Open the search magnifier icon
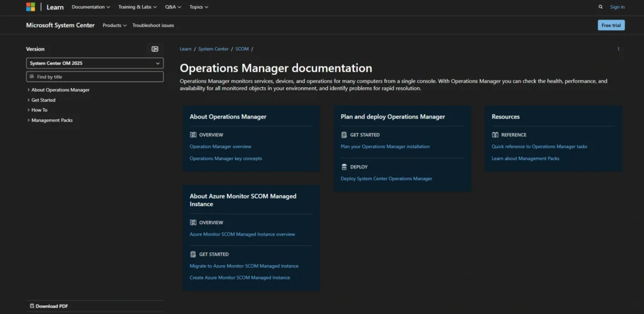This screenshot has height=314, width=644. pyautogui.click(x=601, y=7)
